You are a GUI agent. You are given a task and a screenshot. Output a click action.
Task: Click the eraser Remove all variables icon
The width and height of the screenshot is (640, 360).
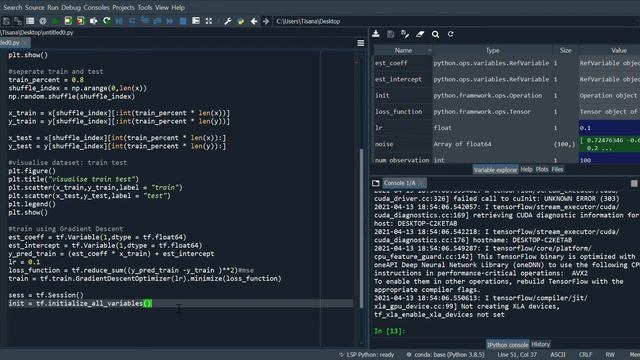[x=420, y=34]
